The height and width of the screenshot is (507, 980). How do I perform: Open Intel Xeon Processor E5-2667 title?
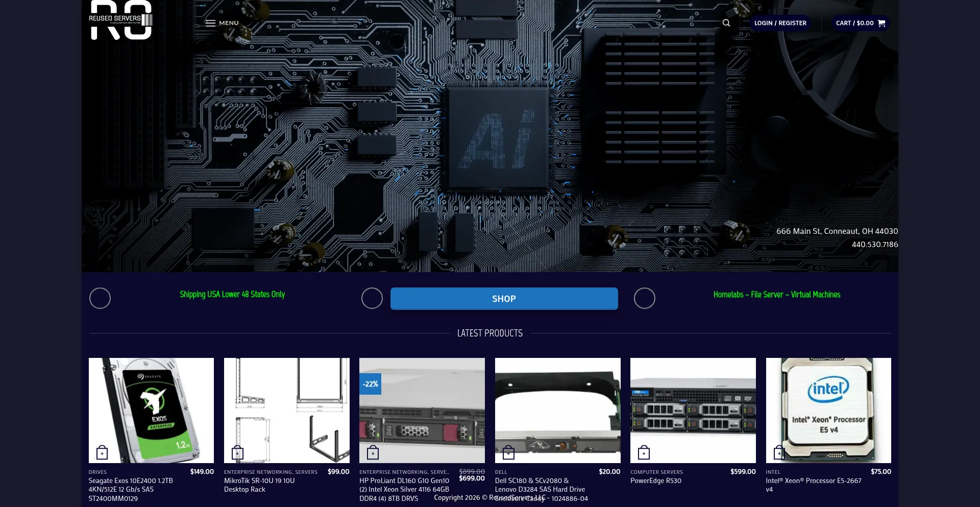tap(814, 485)
